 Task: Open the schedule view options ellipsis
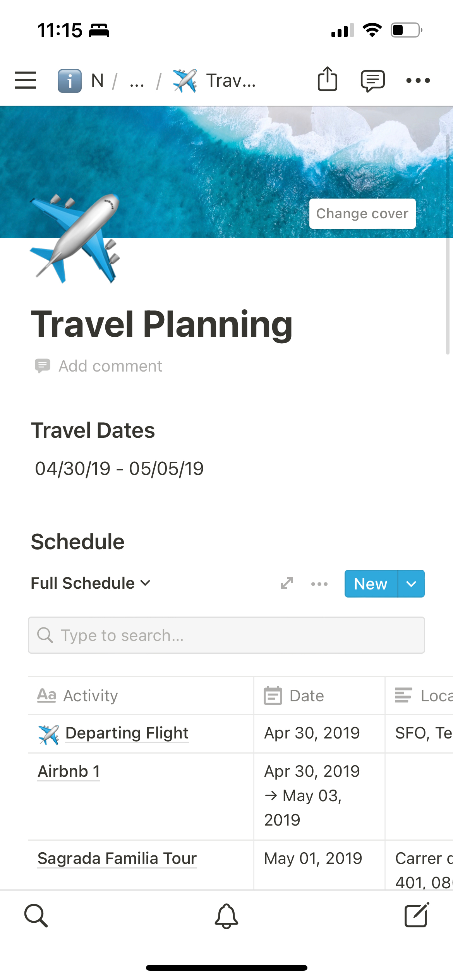click(319, 584)
